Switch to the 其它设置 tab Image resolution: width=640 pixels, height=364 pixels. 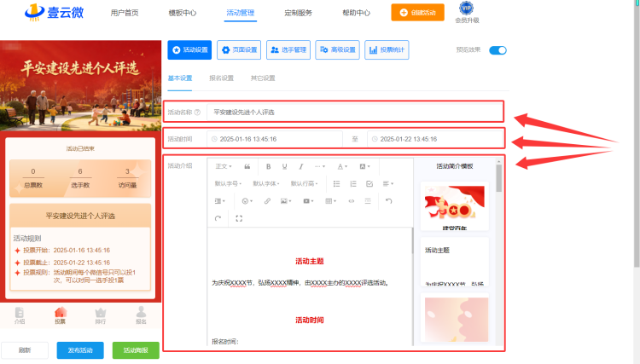point(263,78)
